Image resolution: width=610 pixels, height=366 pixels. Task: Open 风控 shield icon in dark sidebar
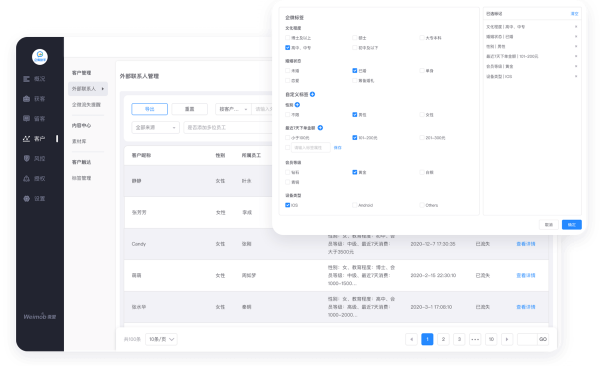tap(26, 158)
